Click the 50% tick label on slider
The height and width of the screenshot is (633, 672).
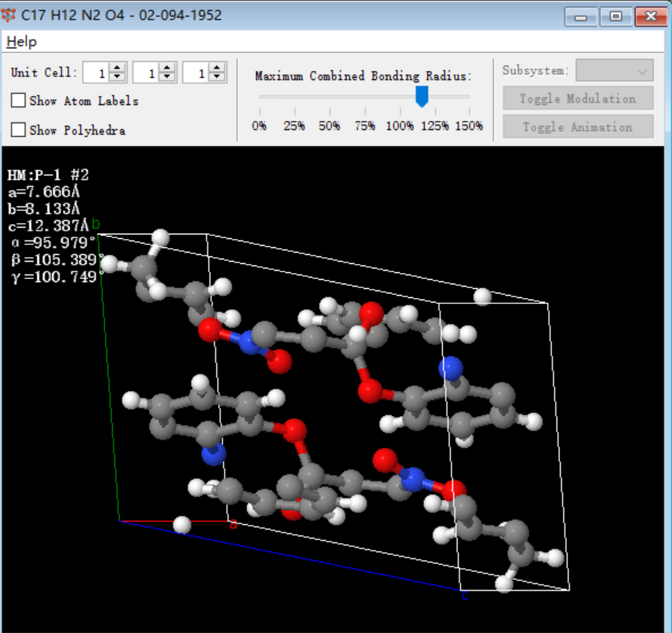coord(330,126)
